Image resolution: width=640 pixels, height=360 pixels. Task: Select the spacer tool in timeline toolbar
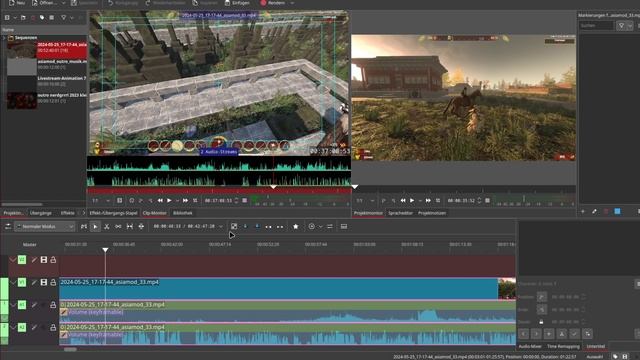point(118,227)
